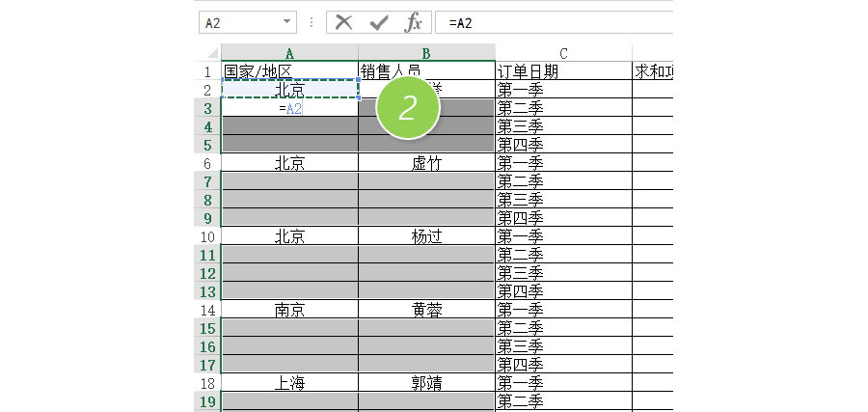
Task: Select row 9 header
Action: point(207,218)
